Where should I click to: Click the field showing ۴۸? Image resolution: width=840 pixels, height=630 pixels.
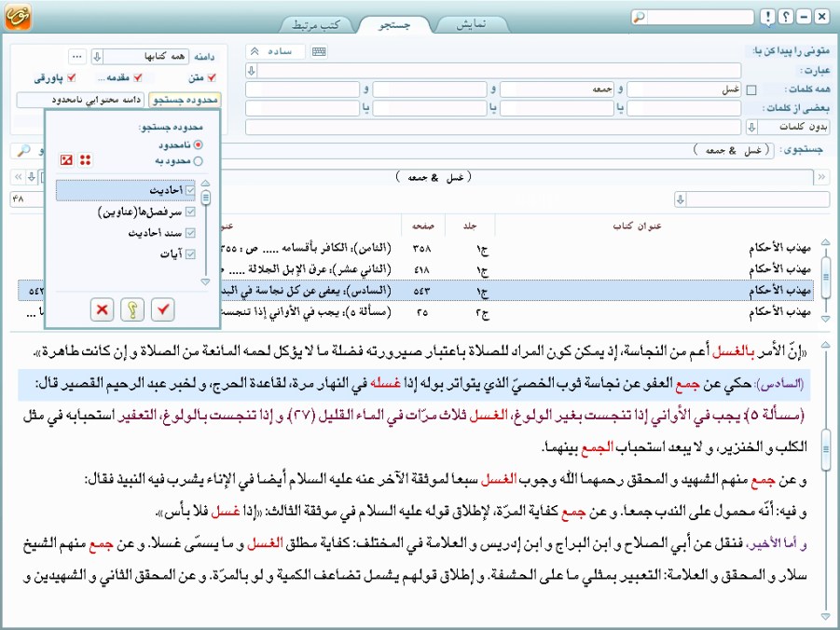25,199
